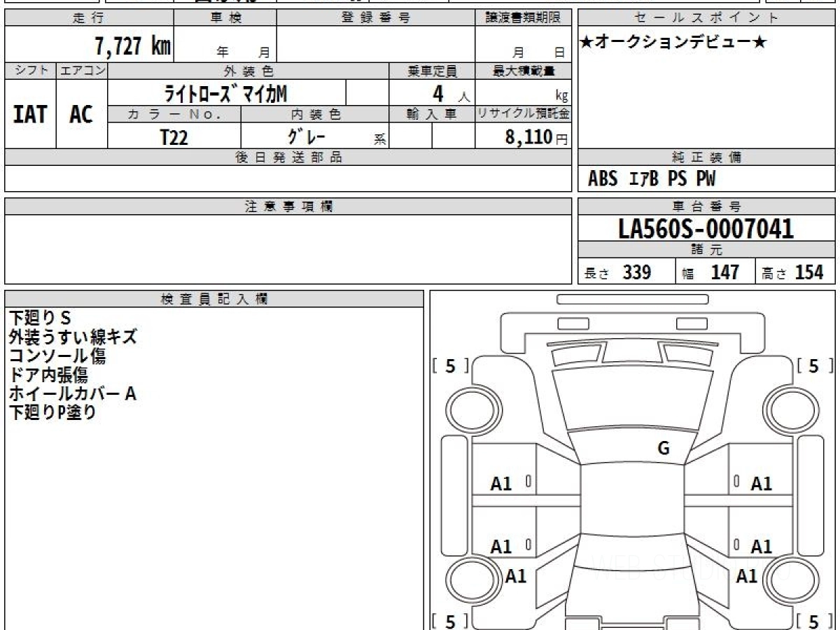Select the リサイクル預託金 header

click(x=523, y=114)
